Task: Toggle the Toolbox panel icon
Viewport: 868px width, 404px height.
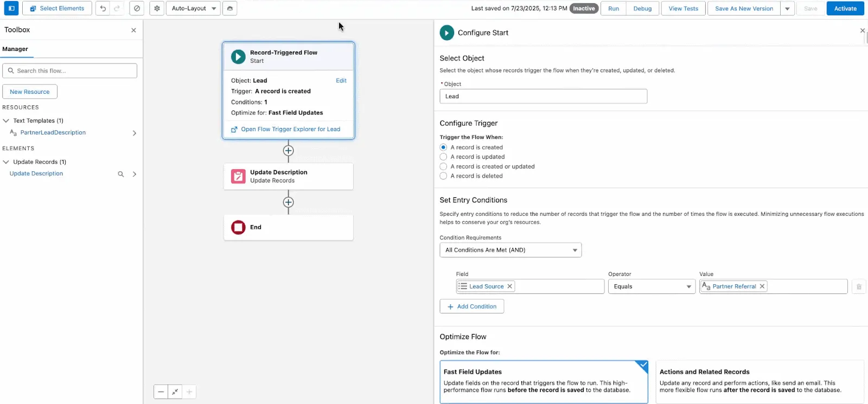Action: click(x=11, y=9)
